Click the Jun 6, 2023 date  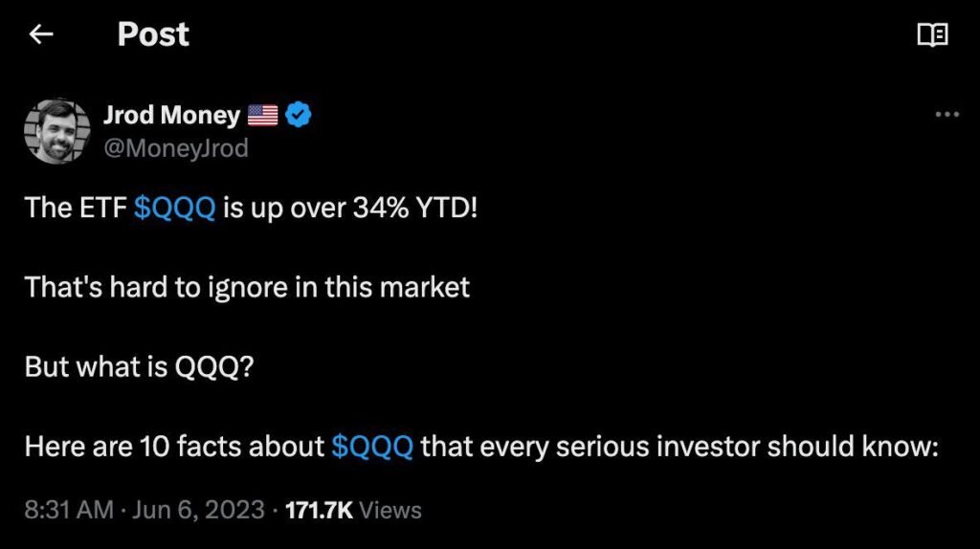click(x=196, y=510)
